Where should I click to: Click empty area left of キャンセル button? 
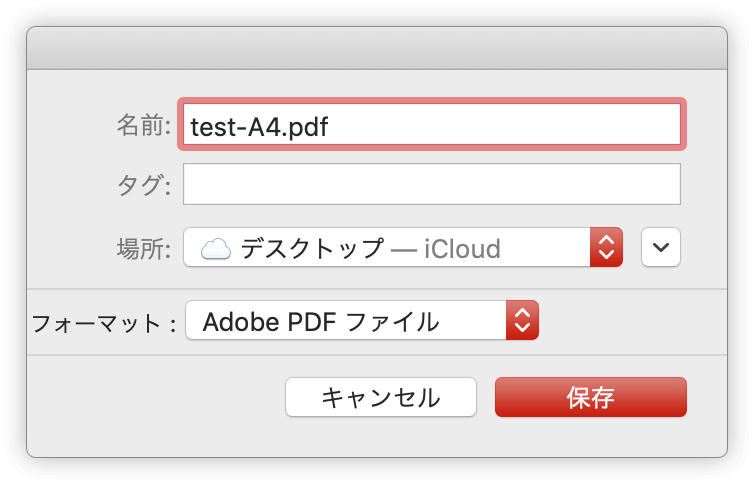[x=154, y=397]
